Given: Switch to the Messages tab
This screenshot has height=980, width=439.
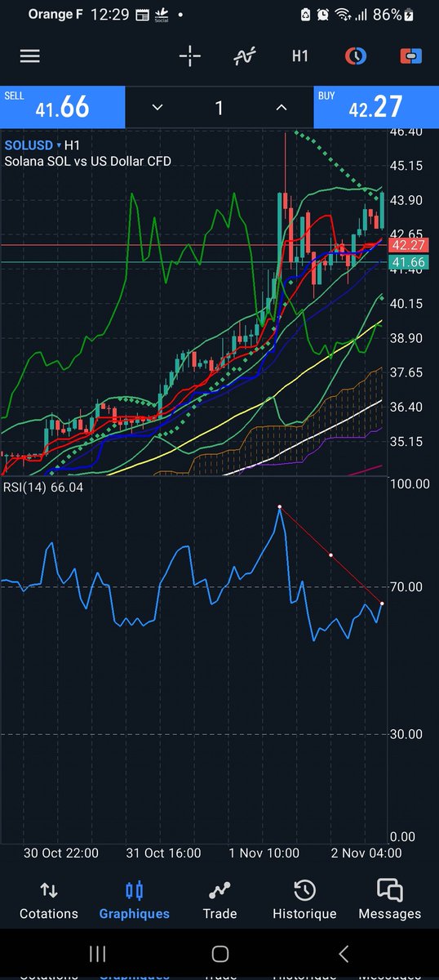Looking at the screenshot, I should click(x=390, y=900).
